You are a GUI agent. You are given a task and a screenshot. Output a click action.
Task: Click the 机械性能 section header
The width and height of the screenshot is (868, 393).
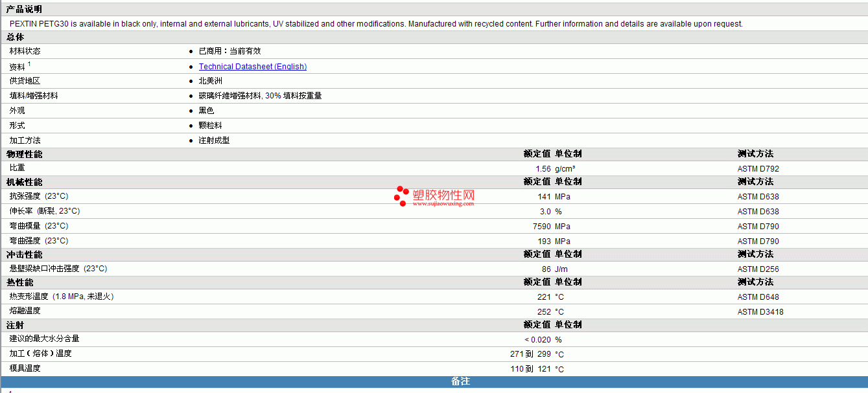(x=24, y=182)
